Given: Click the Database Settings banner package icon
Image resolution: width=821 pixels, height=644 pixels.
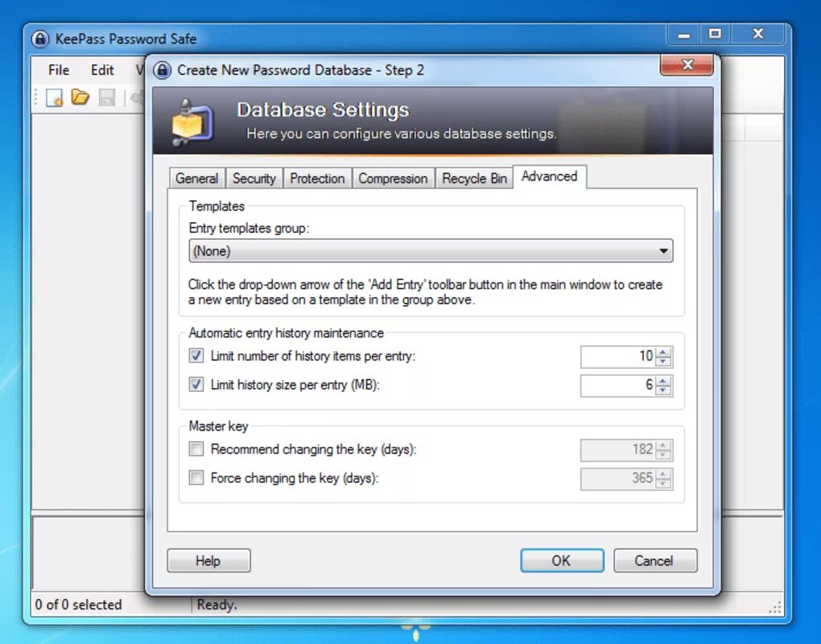Looking at the screenshot, I should pyautogui.click(x=192, y=122).
